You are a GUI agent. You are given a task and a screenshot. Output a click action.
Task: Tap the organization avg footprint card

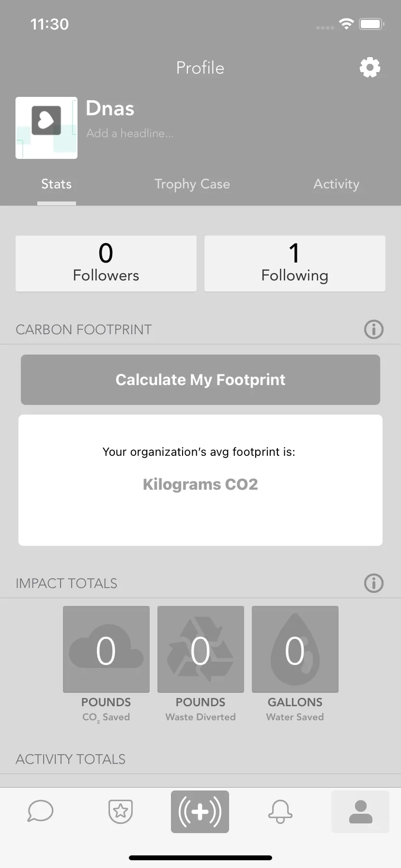[200, 480]
